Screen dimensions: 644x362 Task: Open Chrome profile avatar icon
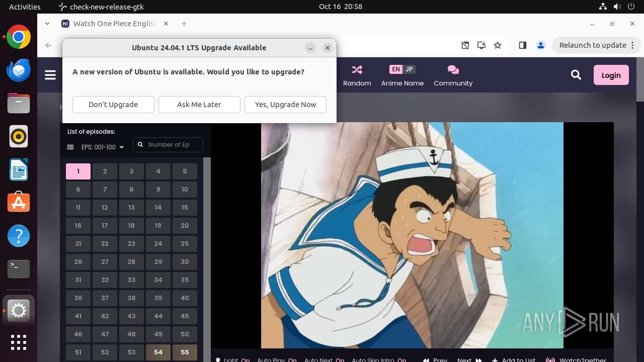(x=541, y=45)
